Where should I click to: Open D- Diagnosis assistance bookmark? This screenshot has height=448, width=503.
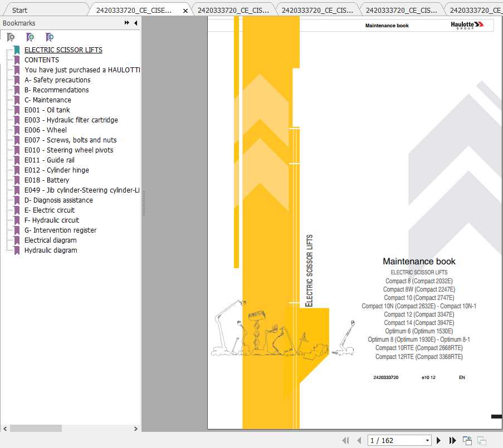58,200
